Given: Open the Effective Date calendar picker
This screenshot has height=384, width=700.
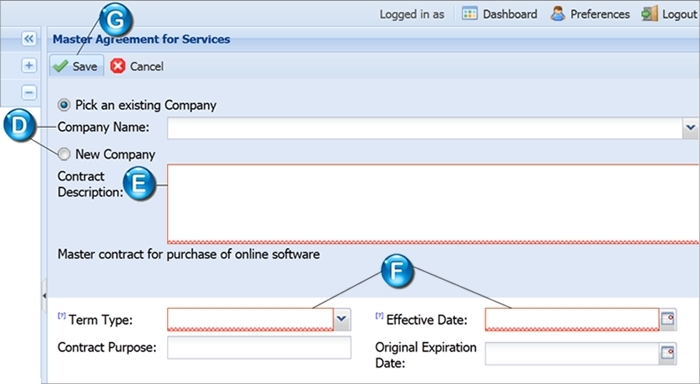Looking at the screenshot, I should (x=668, y=319).
